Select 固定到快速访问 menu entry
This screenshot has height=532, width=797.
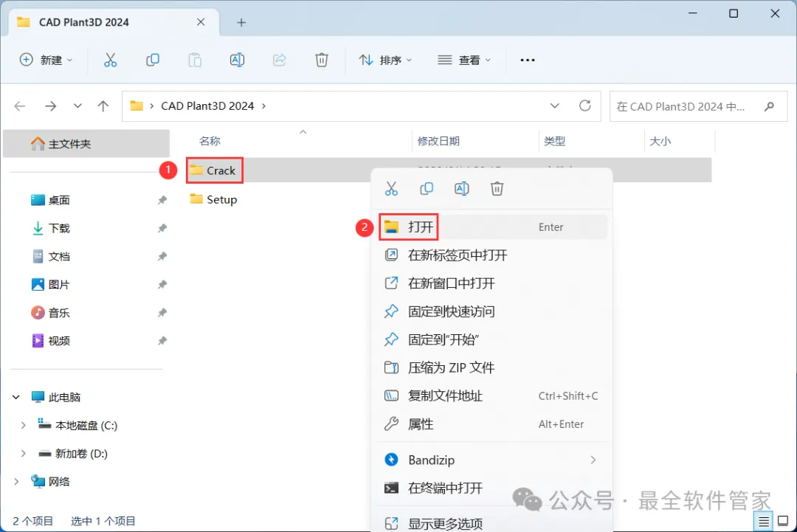491,311
